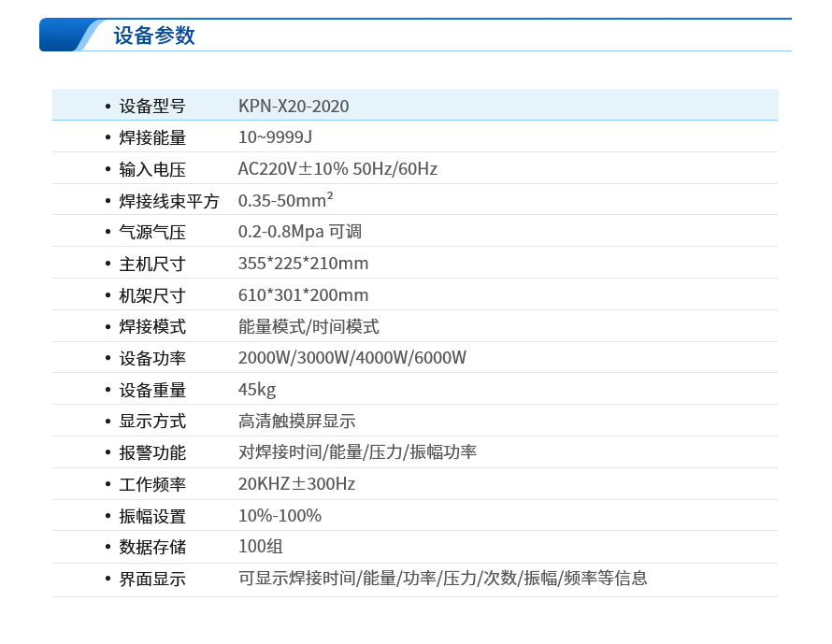Click the 报警功能 row label
The image size is (832, 644).
[x=152, y=453]
